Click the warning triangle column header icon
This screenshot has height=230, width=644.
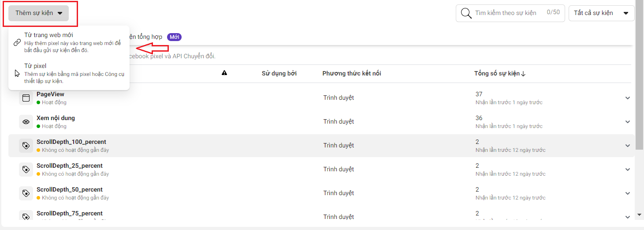pyautogui.click(x=224, y=73)
